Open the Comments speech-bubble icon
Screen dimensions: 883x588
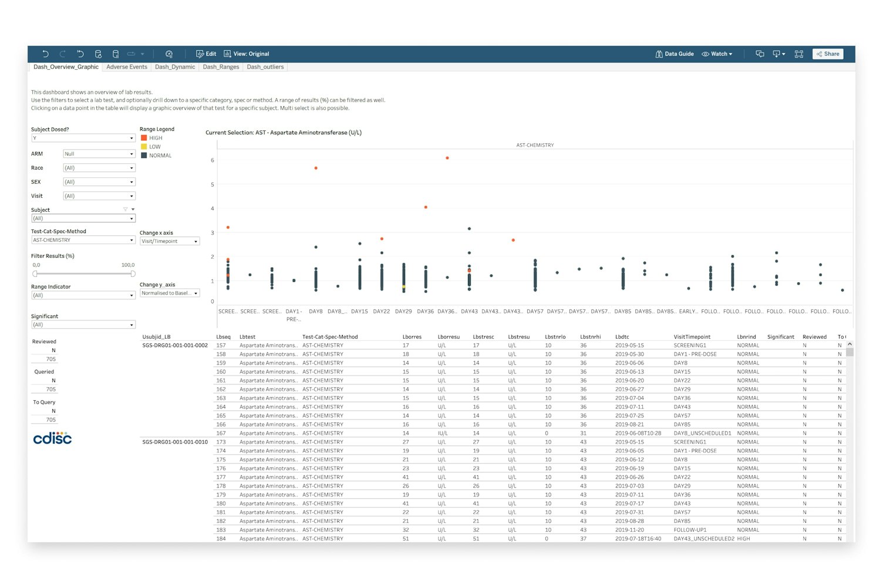(760, 54)
